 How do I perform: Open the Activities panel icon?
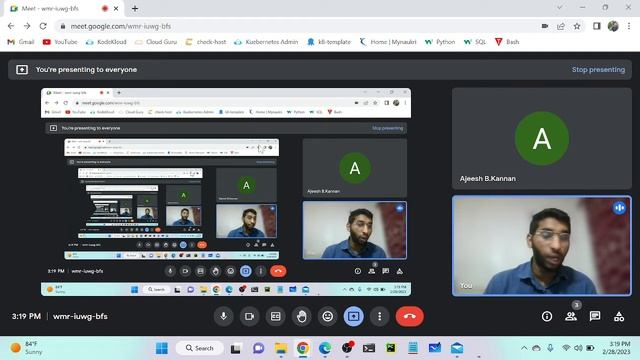(619, 316)
